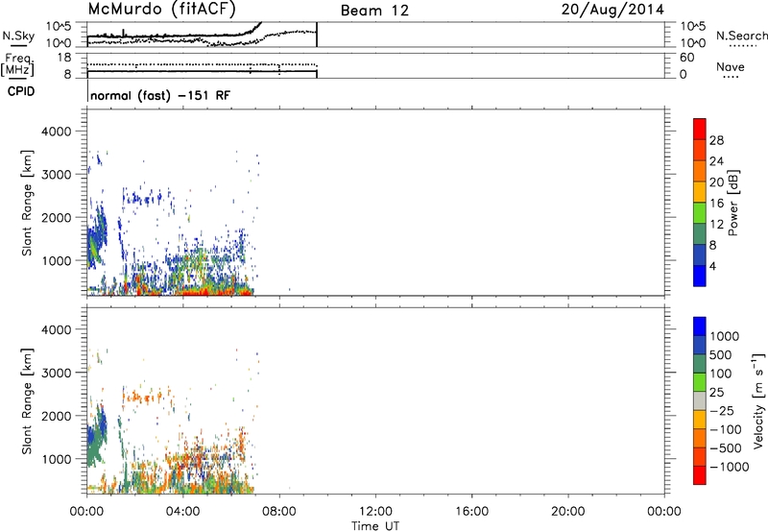768x532 pixels.
Task: Click the 'normal (fast) -151 RF' text
Action: click(160, 95)
